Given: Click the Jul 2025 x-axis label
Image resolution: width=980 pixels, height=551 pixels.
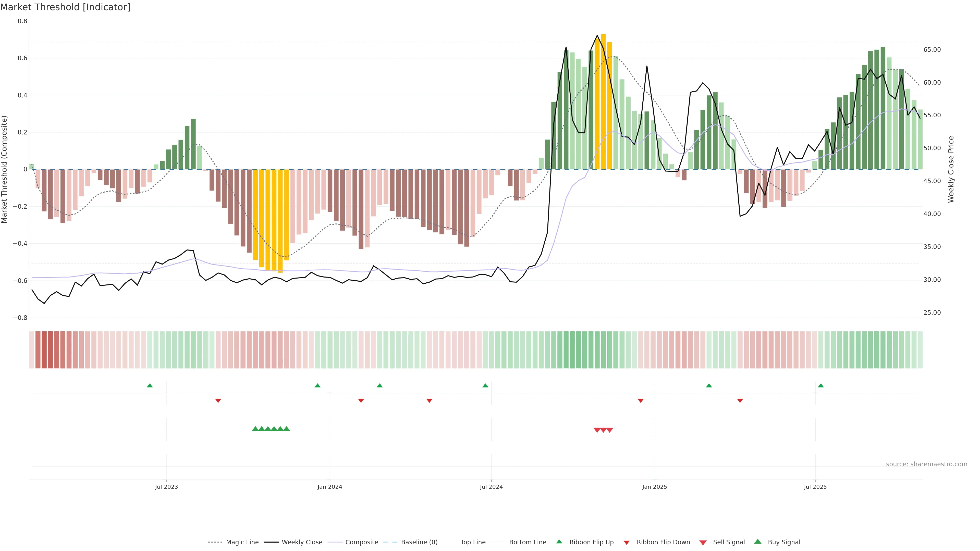Looking at the screenshot, I should pyautogui.click(x=815, y=487).
